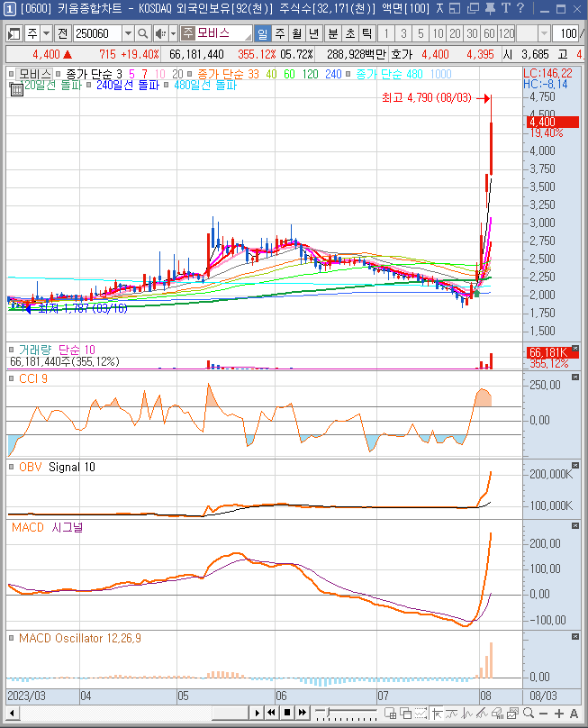Click the scroll left arrow at bottom

pyautogui.click(x=12, y=714)
